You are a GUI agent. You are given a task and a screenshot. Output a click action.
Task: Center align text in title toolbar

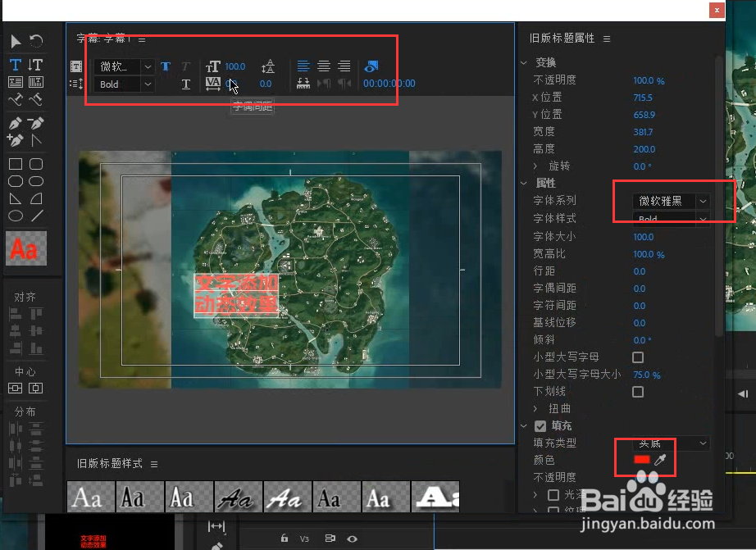coord(324,66)
